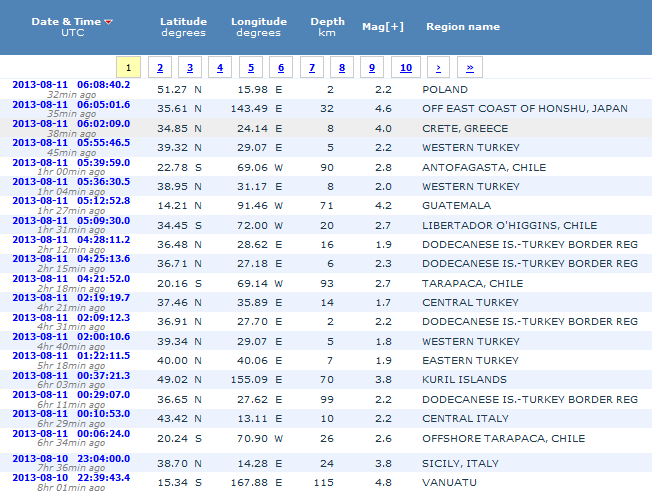Image resolution: width=652 pixels, height=491 pixels.
Task: Click OFFSHORE TARAPACA, CHILE region cell
Action: 504,439
